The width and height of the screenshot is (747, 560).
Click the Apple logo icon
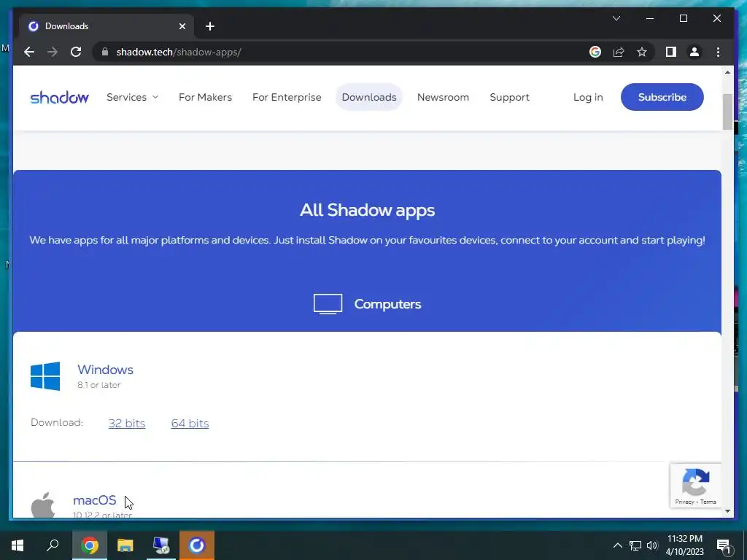click(x=43, y=505)
